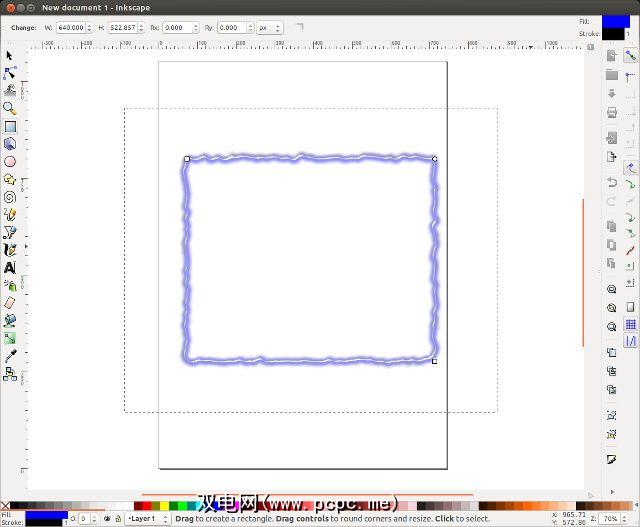Pick the Ellipse circle tool
This screenshot has height=527, width=640.
(x=10, y=161)
